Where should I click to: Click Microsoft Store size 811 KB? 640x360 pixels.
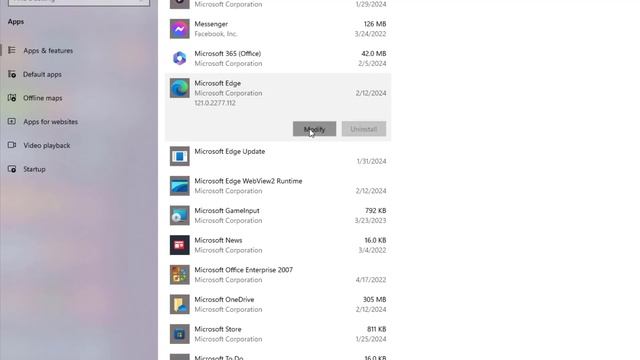pos(376,329)
